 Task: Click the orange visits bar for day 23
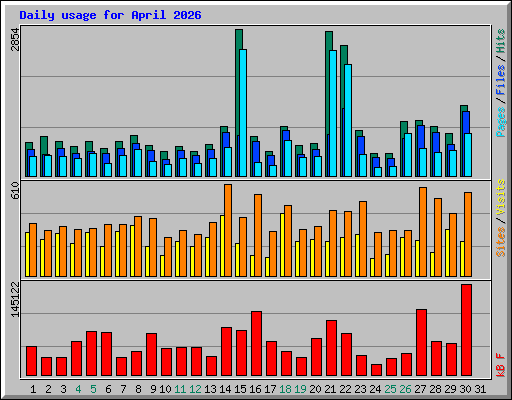(363, 239)
